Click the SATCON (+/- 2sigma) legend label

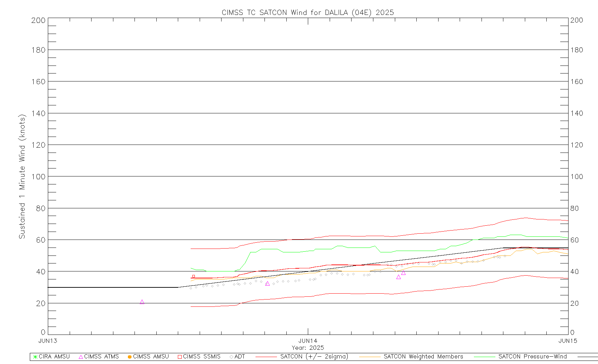point(314,356)
